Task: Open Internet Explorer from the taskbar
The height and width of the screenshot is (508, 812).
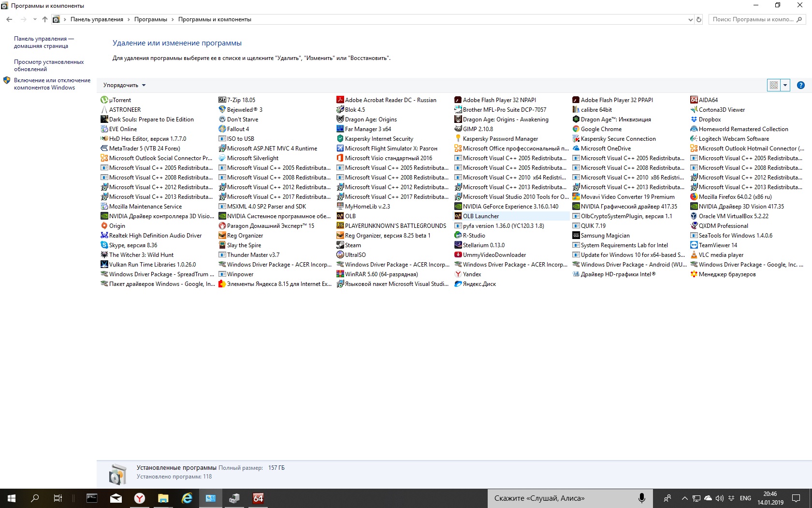Action: tap(187, 498)
